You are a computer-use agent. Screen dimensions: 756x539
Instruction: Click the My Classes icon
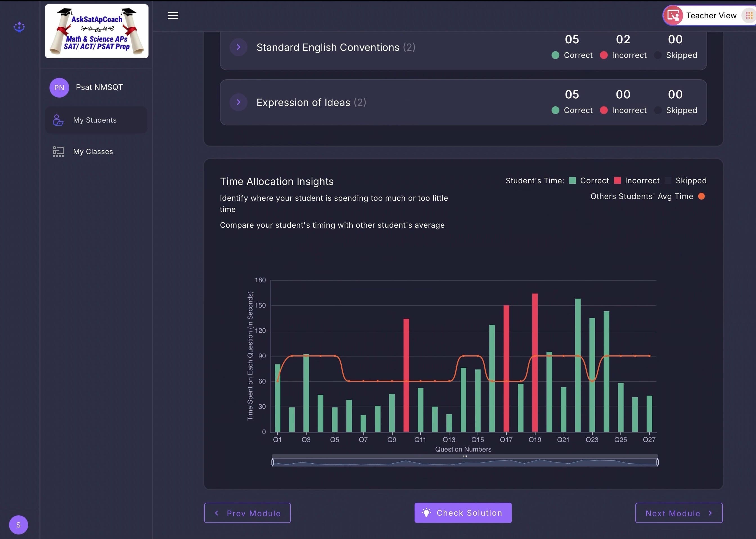pos(58,151)
